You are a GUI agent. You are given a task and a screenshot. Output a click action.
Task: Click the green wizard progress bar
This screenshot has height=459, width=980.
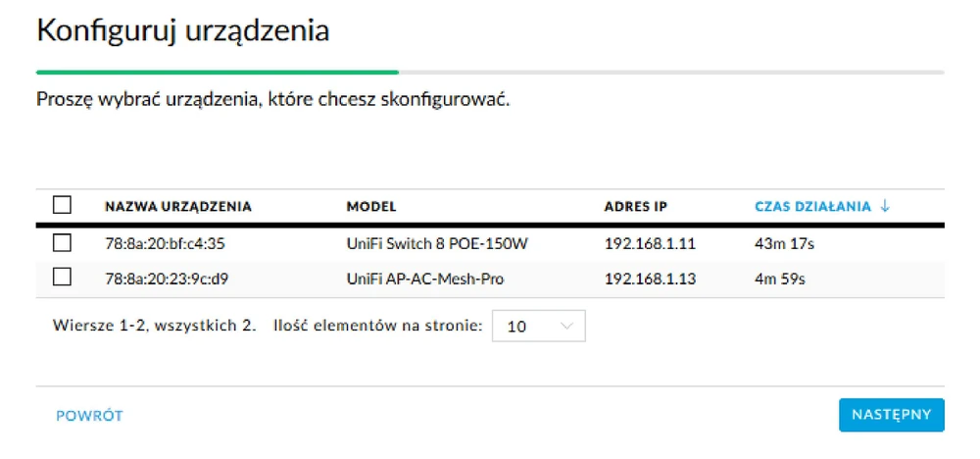coord(217,72)
